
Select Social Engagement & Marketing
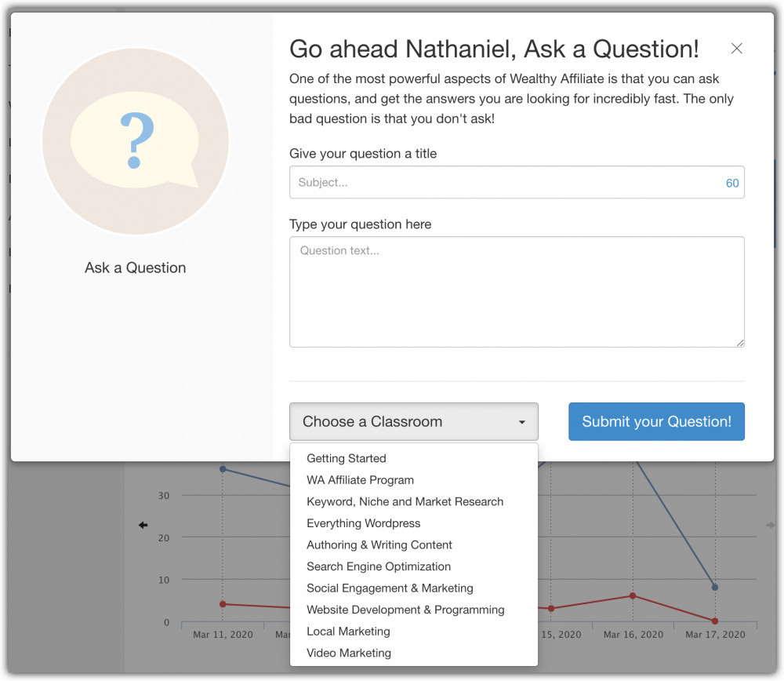[x=390, y=588]
